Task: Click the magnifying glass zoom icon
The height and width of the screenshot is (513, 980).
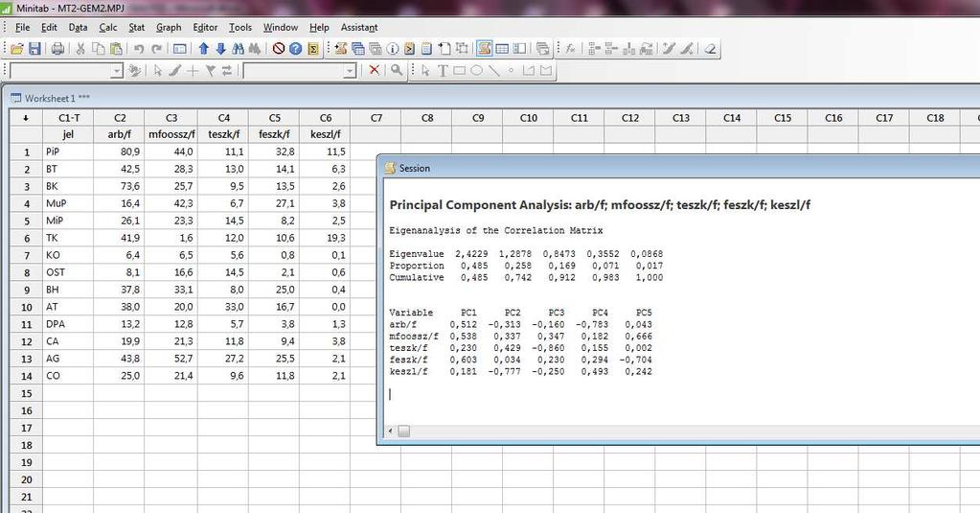Action: click(x=397, y=70)
